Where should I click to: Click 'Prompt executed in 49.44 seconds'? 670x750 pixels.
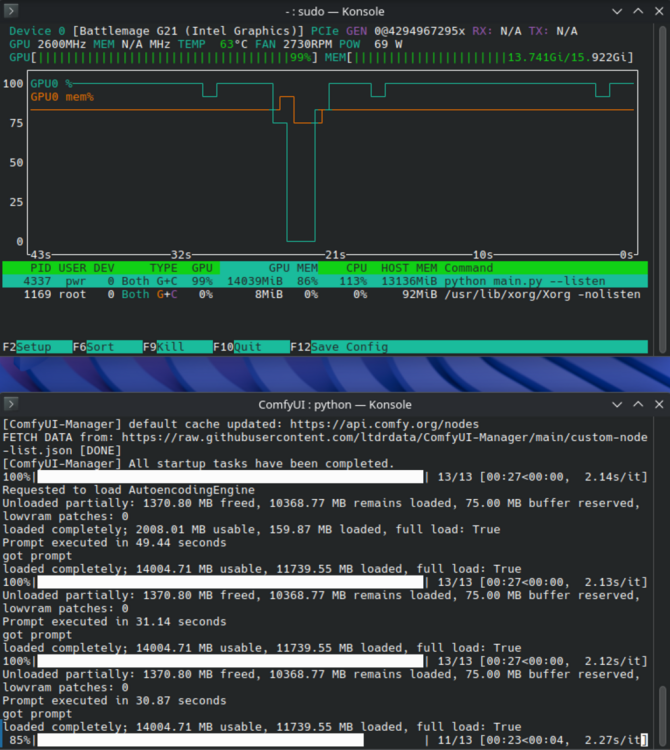(x=114, y=542)
